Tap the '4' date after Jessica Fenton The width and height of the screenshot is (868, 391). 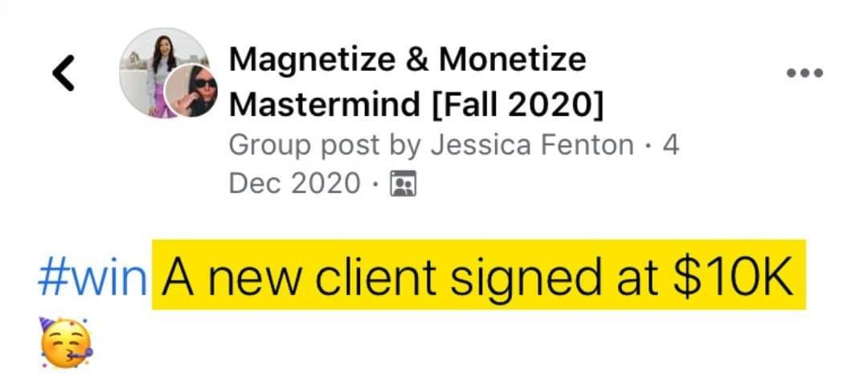coord(670,146)
